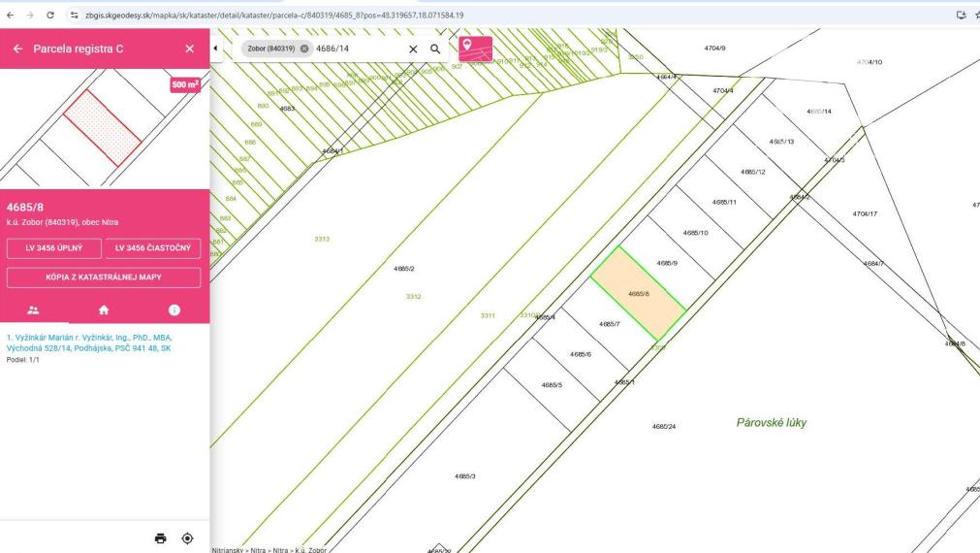Switch to the info details tab

[174, 310]
